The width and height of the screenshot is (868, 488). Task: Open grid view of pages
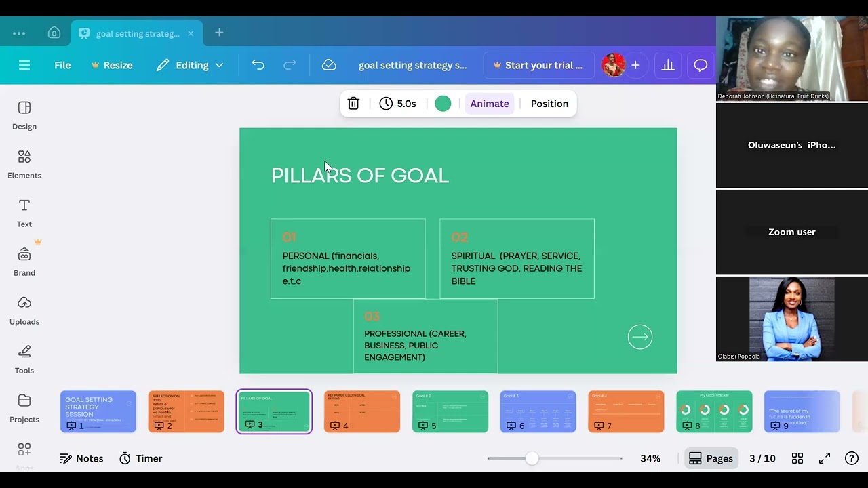[x=797, y=458]
